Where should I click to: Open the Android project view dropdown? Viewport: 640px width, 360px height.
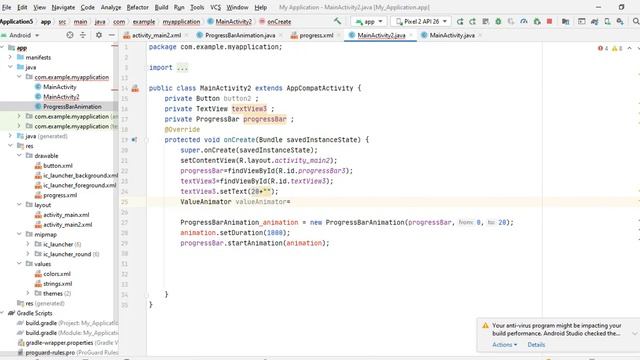[20, 35]
